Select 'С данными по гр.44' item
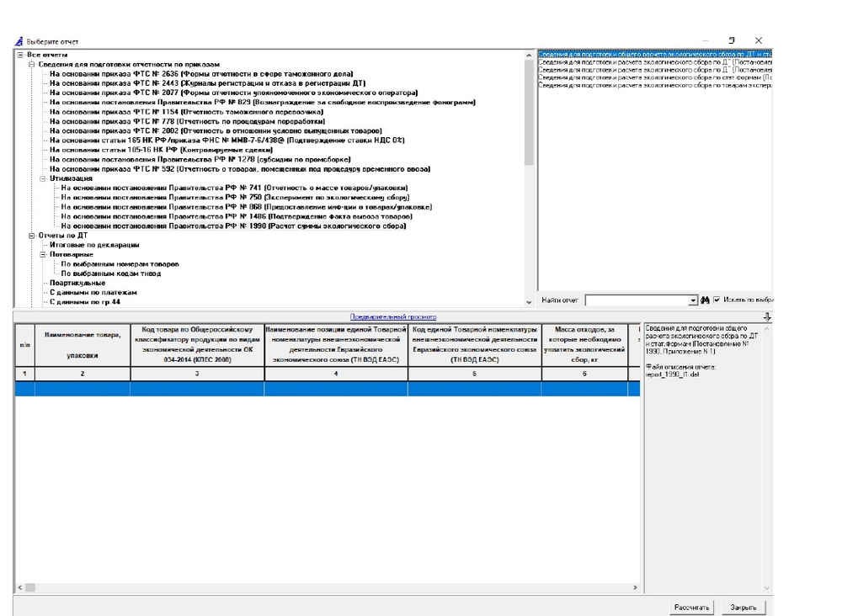 coord(85,302)
